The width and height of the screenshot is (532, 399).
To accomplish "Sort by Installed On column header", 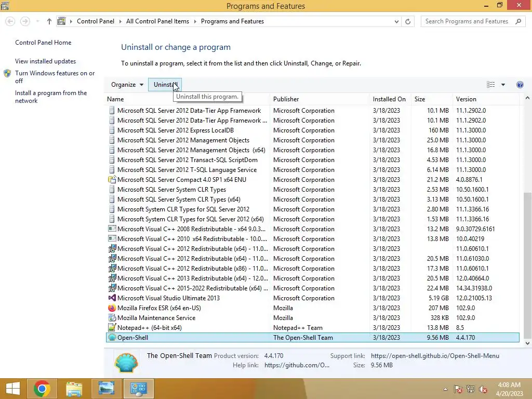I will pyautogui.click(x=389, y=99).
